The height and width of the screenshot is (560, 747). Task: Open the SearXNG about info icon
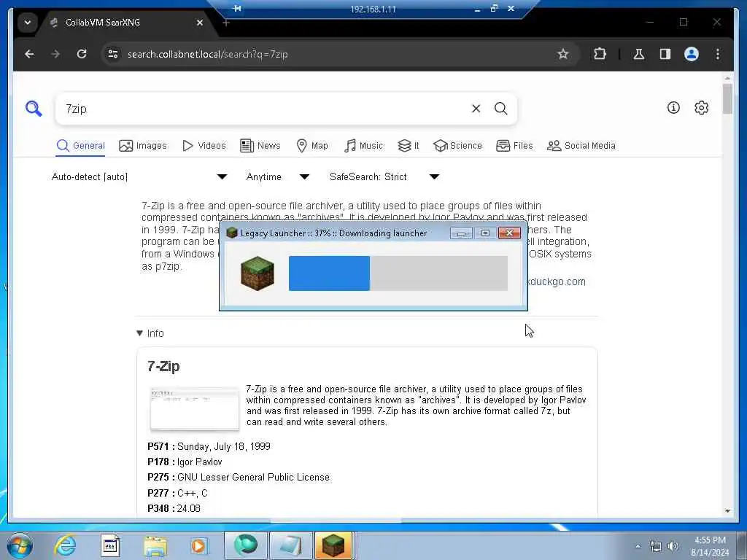(x=673, y=108)
